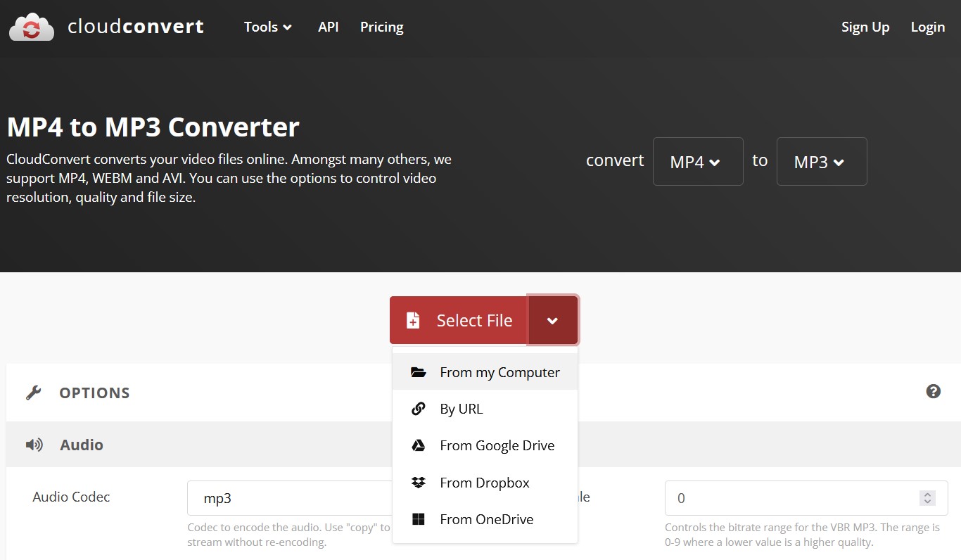Image resolution: width=961 pixels, height=560 pixels.
Task: Click the open folder icon
Action: coord(419,372)
